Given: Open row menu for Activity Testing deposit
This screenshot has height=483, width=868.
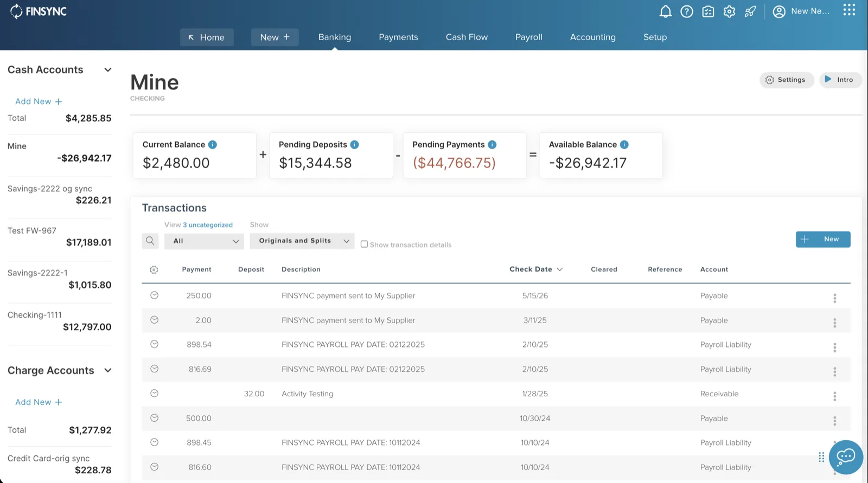Looking at the screenshot, I should 835,396.
